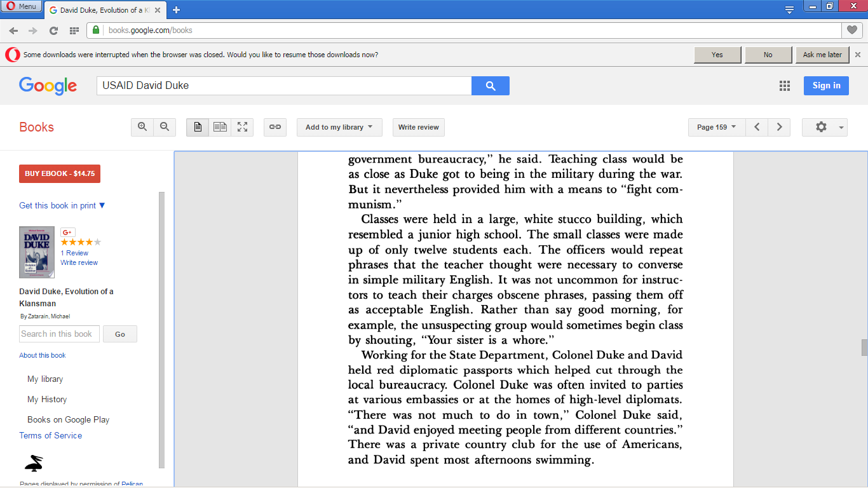Open the 1 Review link
Viewport: 868px width, 488px height.
74,253
